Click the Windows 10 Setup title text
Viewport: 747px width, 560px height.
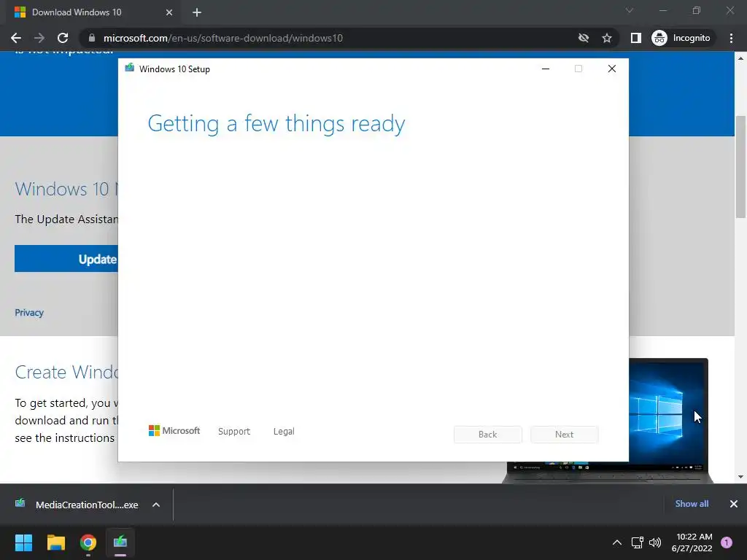pyautogui.click(x=174, y=69)
